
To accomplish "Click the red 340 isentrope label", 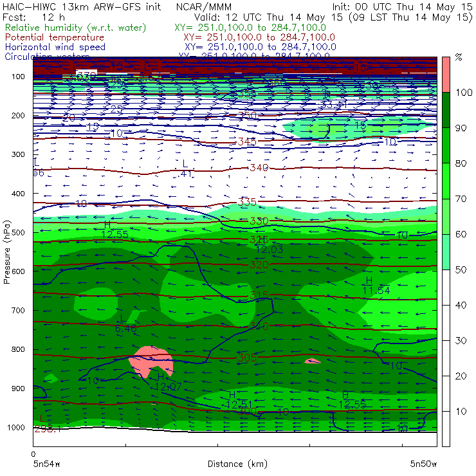I will tap(259, 168).
